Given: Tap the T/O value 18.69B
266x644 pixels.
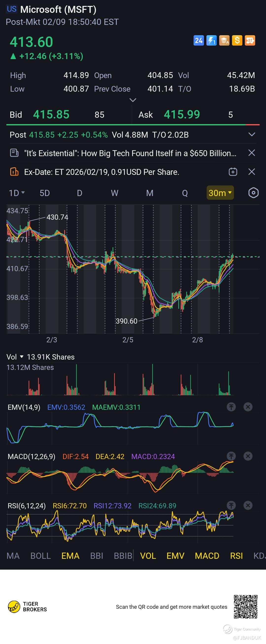Looking at the screenshot, I should point(242,89).
